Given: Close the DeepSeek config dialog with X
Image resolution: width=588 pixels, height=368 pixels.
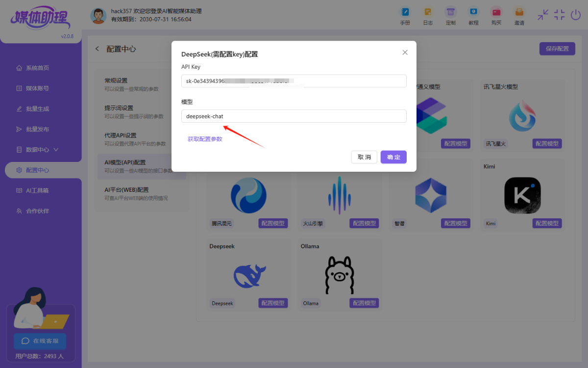Looking at the screenshot, I should (x=405, y=53).
